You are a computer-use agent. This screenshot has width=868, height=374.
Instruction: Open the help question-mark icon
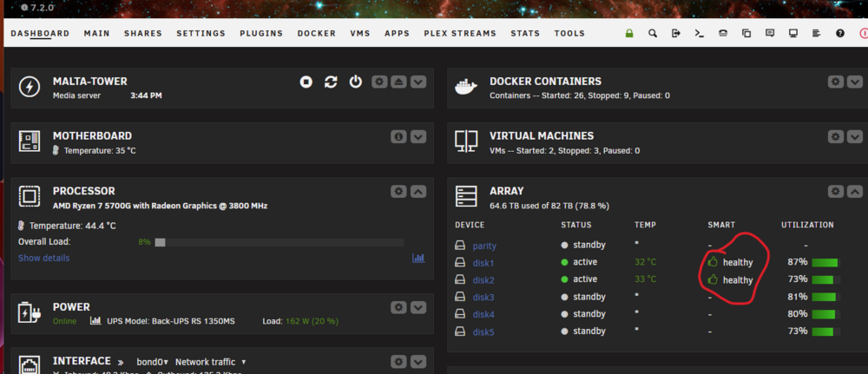coord(839,33)
